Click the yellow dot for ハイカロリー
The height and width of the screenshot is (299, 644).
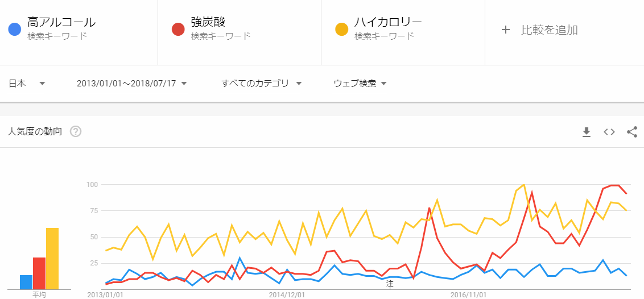pyautogui.click(x=342, y=29)
